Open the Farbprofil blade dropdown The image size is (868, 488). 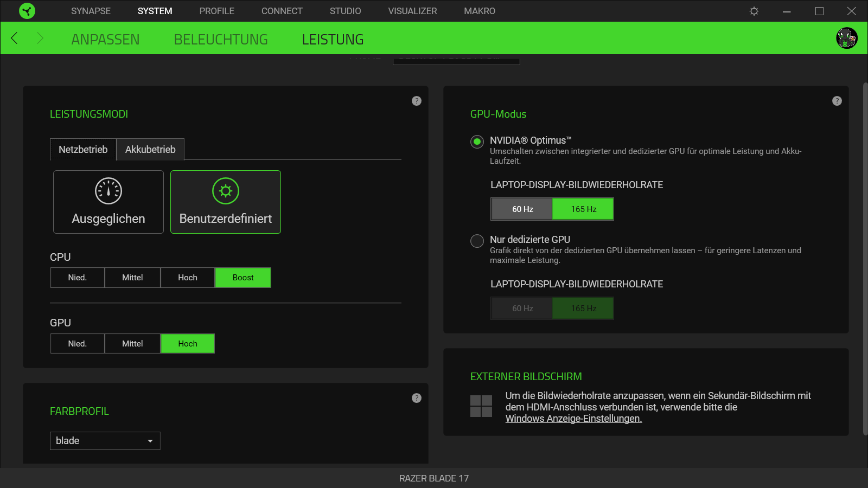click(x=105, y=441)
